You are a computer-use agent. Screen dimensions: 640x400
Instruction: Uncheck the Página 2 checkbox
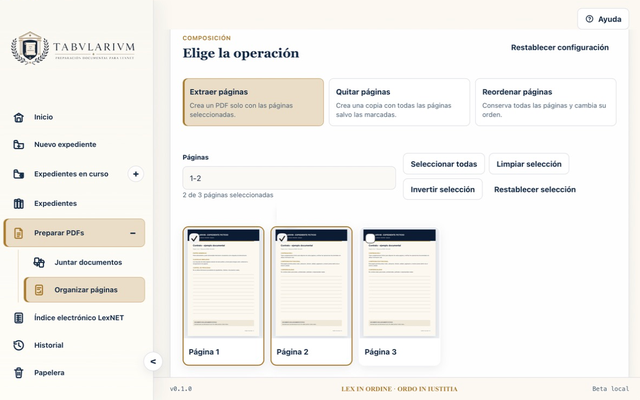click(x=282, y=238)
